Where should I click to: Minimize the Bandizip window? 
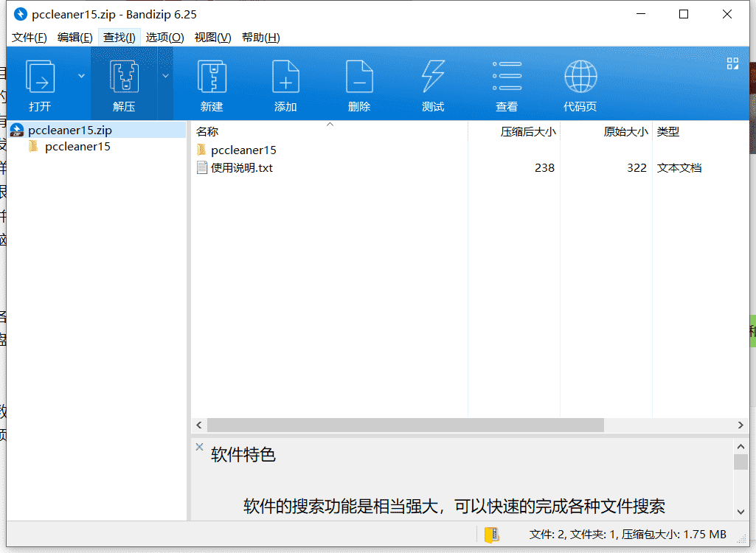[x=641, y=15]
